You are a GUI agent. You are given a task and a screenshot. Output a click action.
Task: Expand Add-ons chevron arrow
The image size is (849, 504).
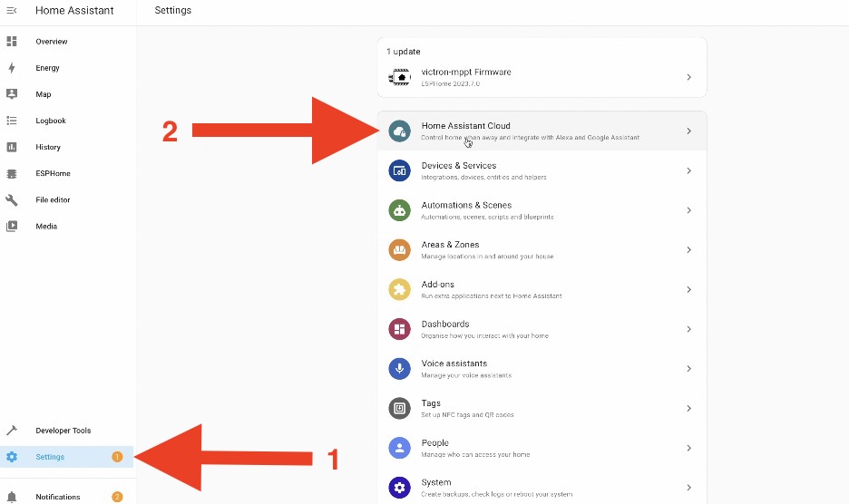pos(688,290)
